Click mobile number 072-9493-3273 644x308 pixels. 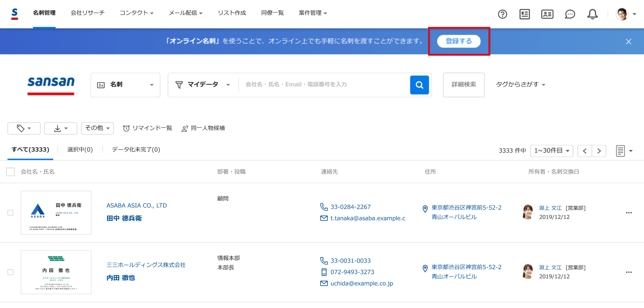coord(352,272)
